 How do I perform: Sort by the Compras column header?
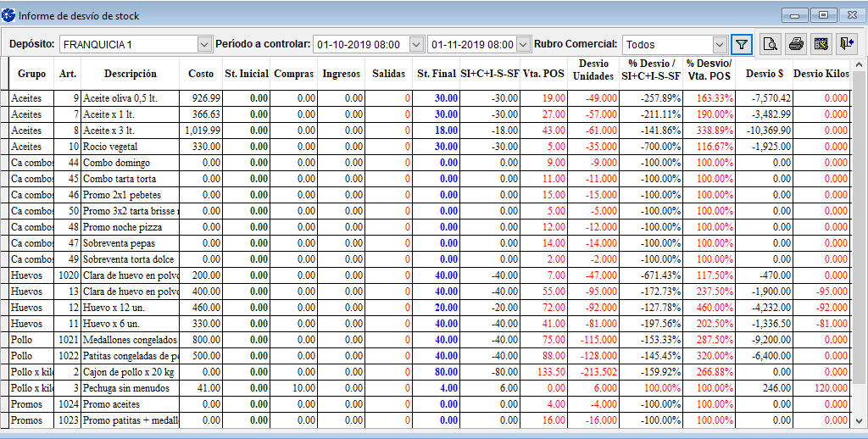pyautogui.click(x=293, y=74)
